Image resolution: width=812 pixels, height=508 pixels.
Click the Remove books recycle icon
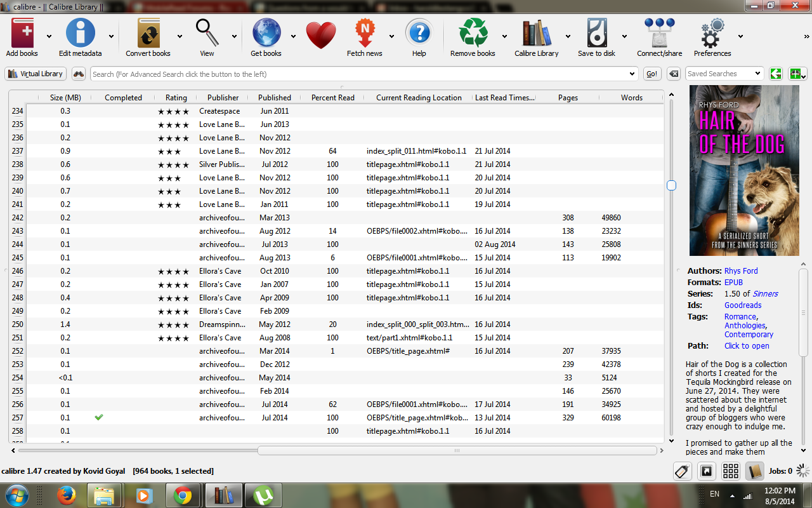click(x=473, y=34)
